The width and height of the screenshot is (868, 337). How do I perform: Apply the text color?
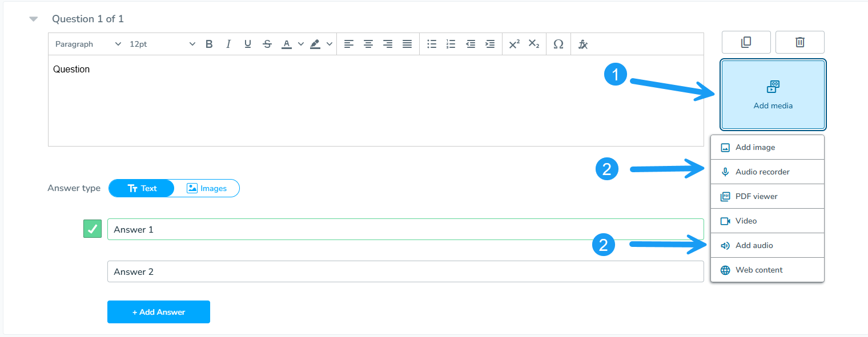[x=287, y=44]
